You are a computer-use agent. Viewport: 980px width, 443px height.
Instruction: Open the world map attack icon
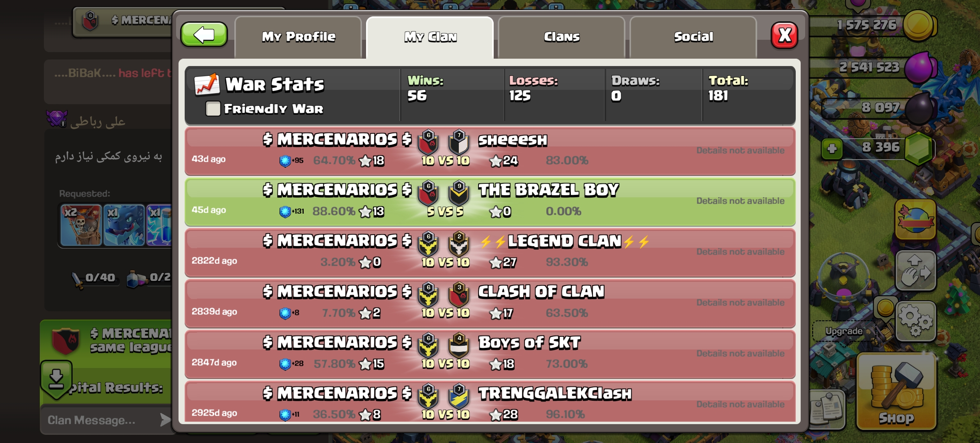(x=915, y=220)
